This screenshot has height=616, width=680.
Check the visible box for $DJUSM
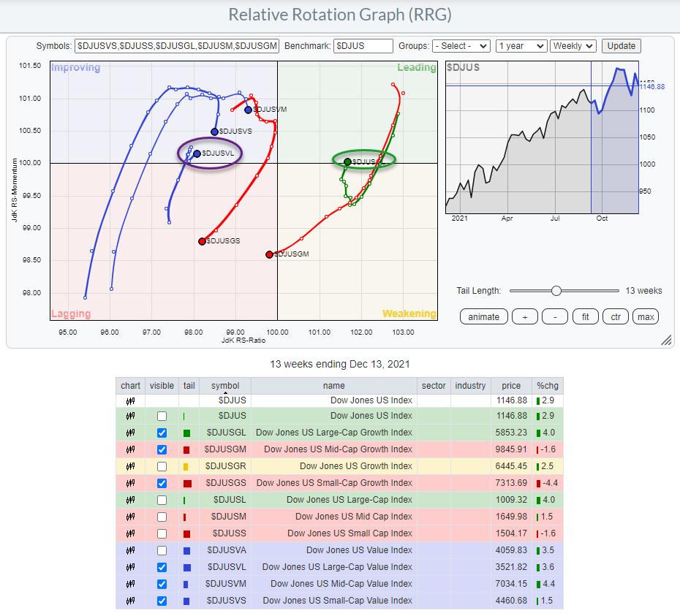click(162, 517)
